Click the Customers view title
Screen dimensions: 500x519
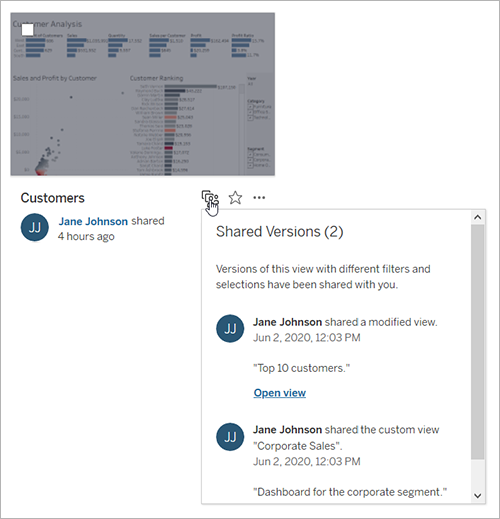(53, 198)
